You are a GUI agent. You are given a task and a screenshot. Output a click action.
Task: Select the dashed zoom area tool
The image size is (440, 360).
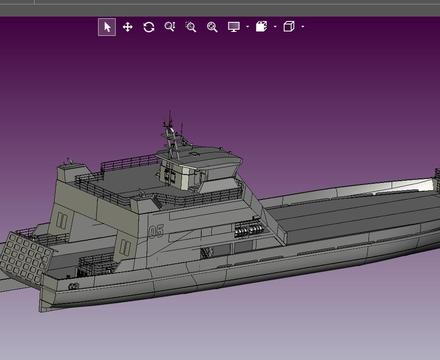tap(191, 27)
